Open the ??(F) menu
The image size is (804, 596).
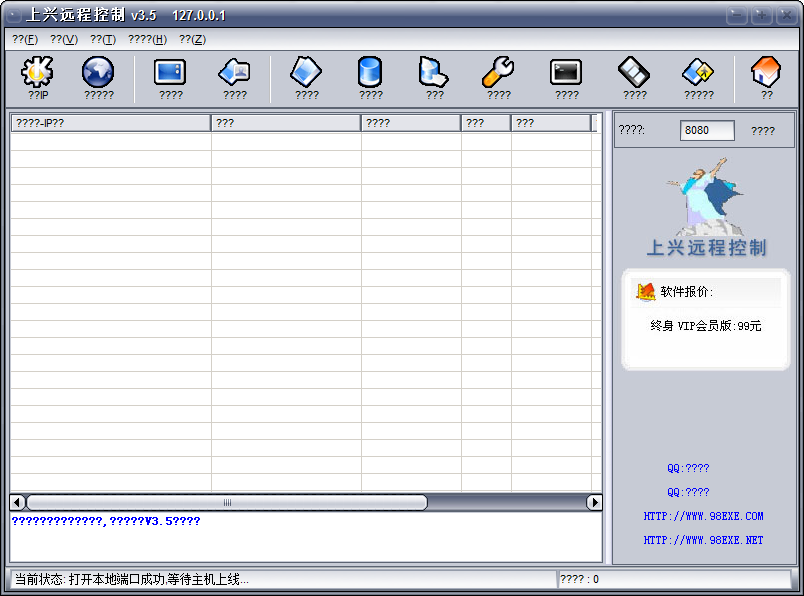click(x=25, y=39)
